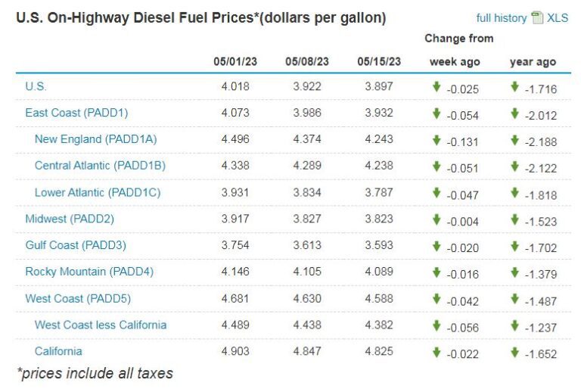Click Rocky Mountain week-ago down arrow icon
The image size is (581, 392).
click(437, 272)
